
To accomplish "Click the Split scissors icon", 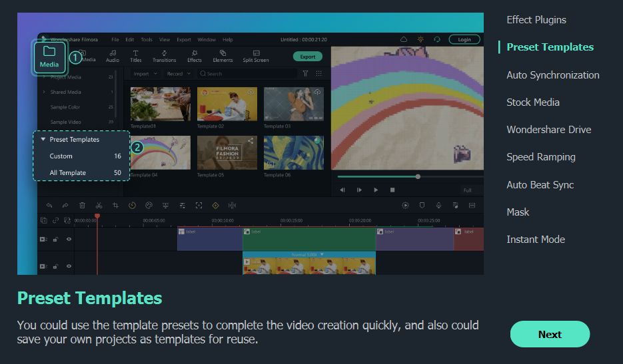I will (99, 205).
